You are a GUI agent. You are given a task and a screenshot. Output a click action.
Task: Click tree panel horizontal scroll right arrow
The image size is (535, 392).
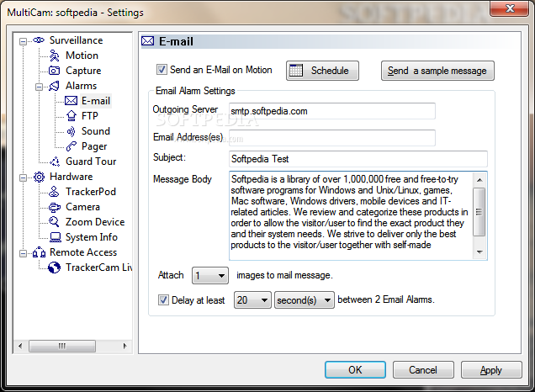tap(124, 346)
